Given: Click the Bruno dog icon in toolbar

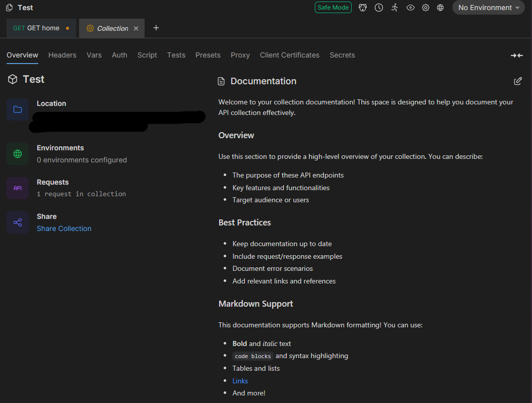Looking at the screenshot, I should click(363, 8).
